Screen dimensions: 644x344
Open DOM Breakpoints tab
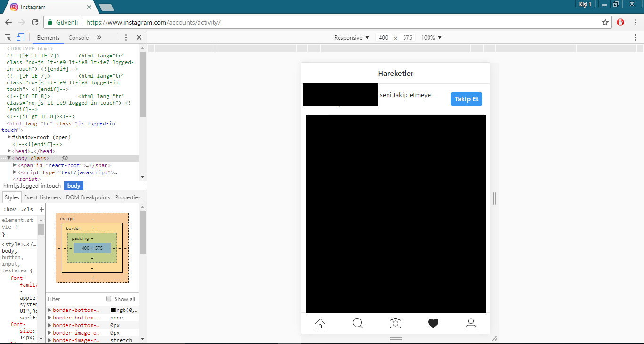[x=88, y=197]
